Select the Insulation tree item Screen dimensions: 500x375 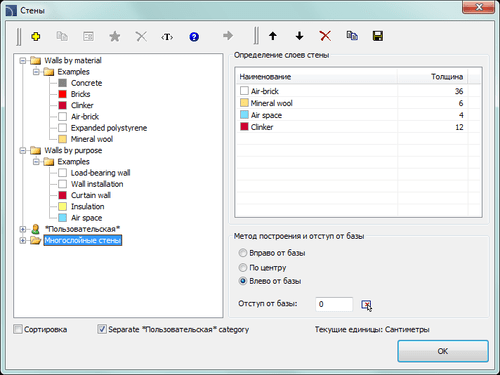pos(87,207)
